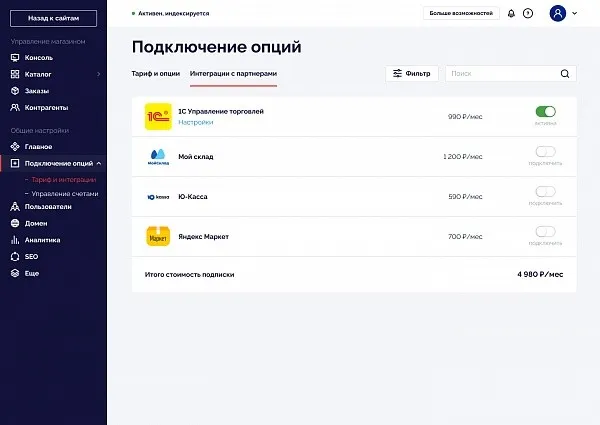Open Тариф и интеграции submenu item
Viewport: 600px width, 425px height.
(x=64, y=179)
